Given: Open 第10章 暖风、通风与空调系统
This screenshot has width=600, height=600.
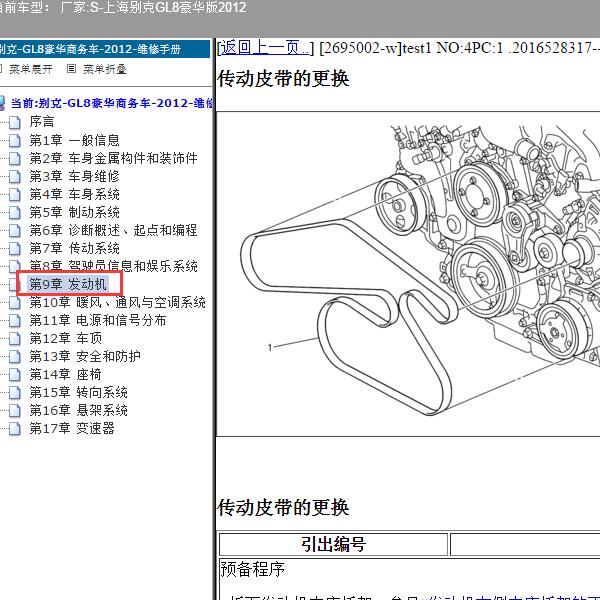Looking at the screenshot, I should coord(117,302).
